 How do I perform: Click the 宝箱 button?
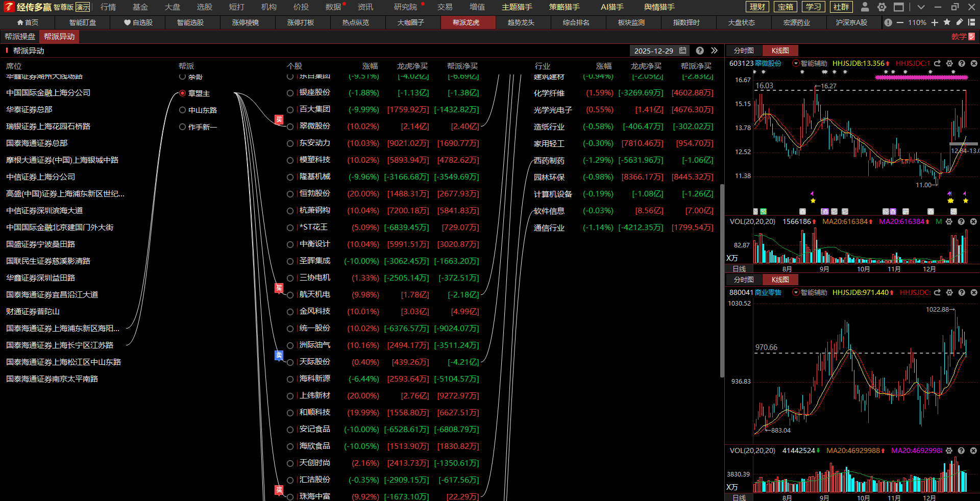(785, 7)
